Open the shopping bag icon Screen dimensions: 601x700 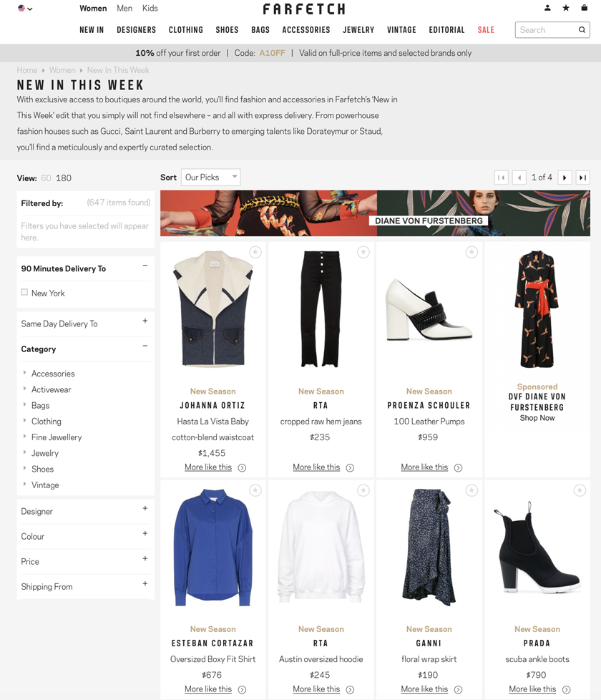coord(584,8)
